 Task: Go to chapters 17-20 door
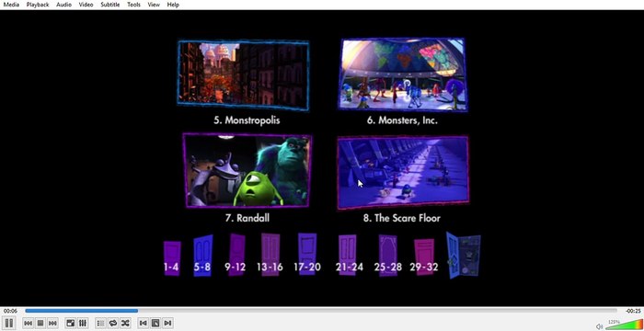306,254
